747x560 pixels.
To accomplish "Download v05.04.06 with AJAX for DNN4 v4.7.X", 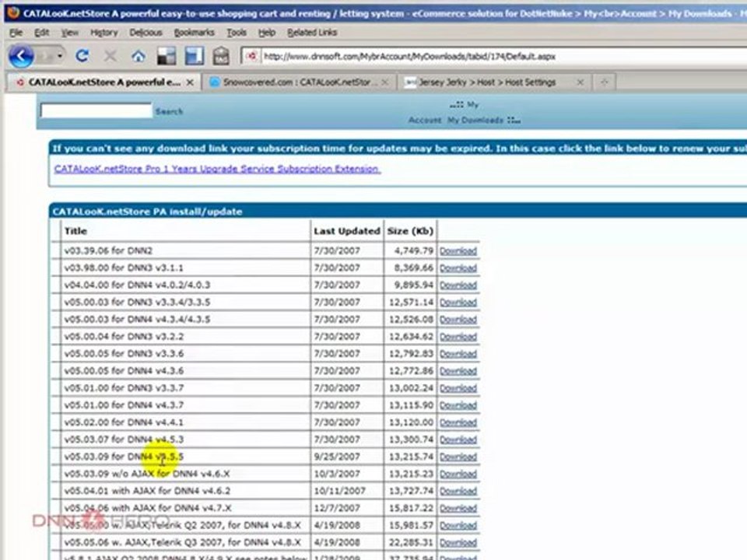I will (x=458, y=508).
